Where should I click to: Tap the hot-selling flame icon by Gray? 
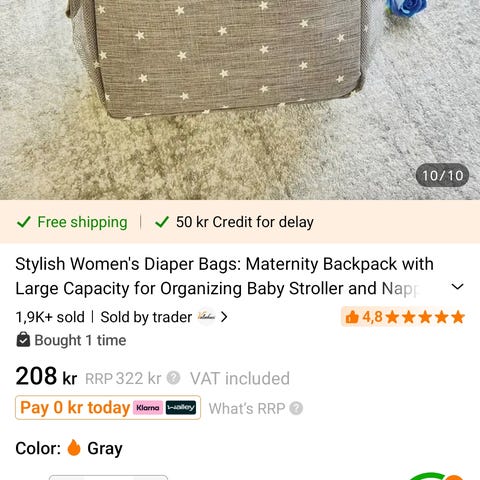[74, 448]
